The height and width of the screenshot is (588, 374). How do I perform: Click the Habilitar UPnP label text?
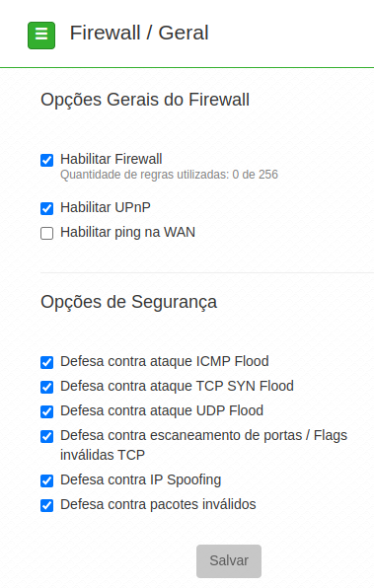pos(106,207)
